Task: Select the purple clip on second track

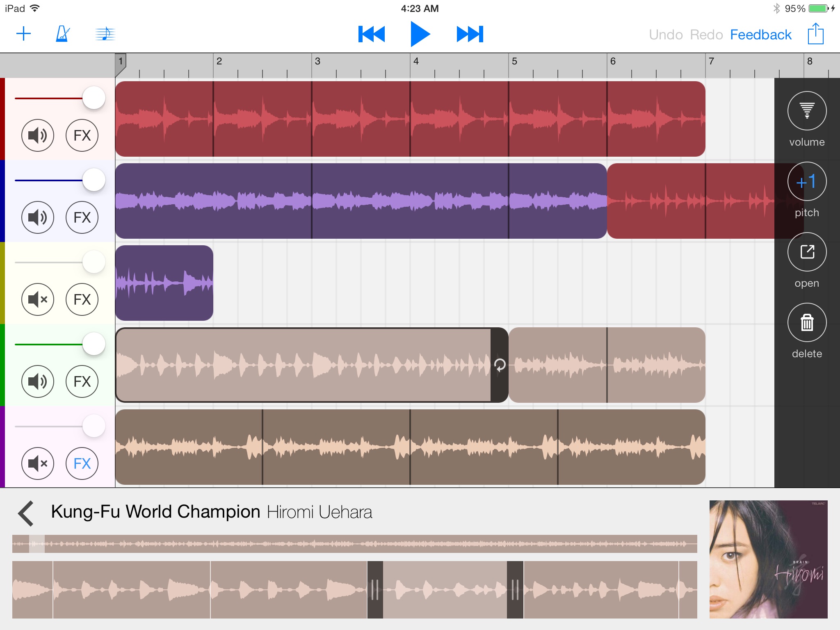Action: click(361, 201)
